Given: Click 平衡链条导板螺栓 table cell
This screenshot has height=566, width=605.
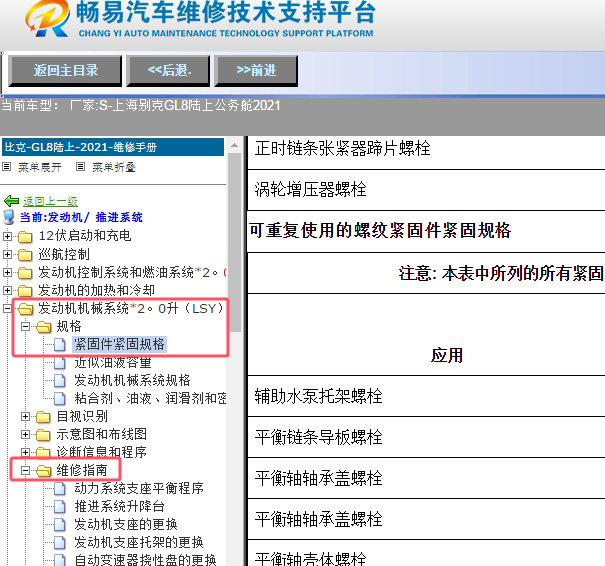Looking at the screenshot, I should tap(426, 437).
